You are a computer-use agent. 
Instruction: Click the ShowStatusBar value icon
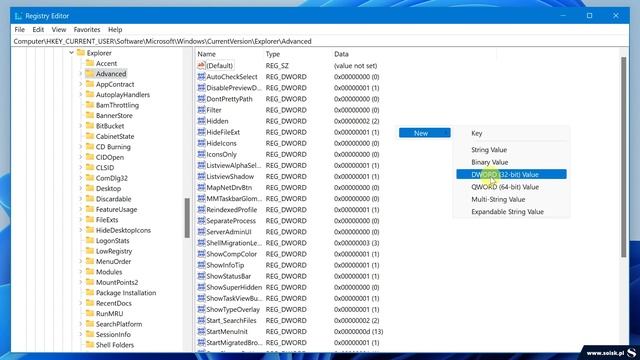[201, 276]
